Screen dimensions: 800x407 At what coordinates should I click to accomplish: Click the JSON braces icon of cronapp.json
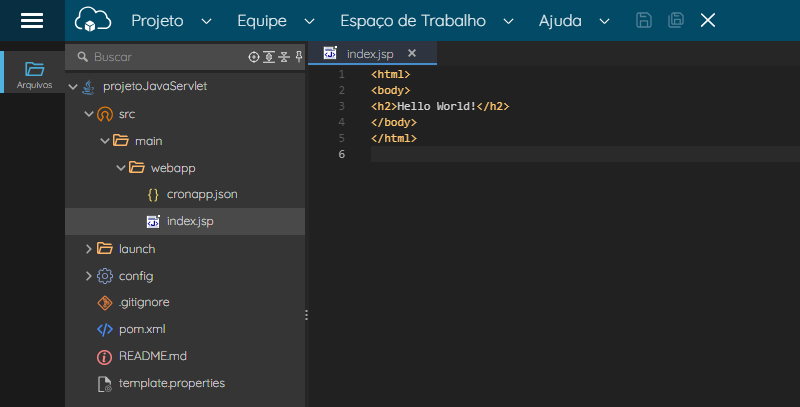pos(153,194)
